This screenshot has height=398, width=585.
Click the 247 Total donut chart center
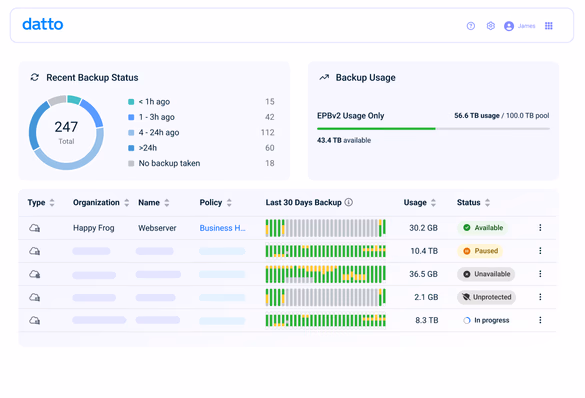pyautogui.click(x=66, y=132)
